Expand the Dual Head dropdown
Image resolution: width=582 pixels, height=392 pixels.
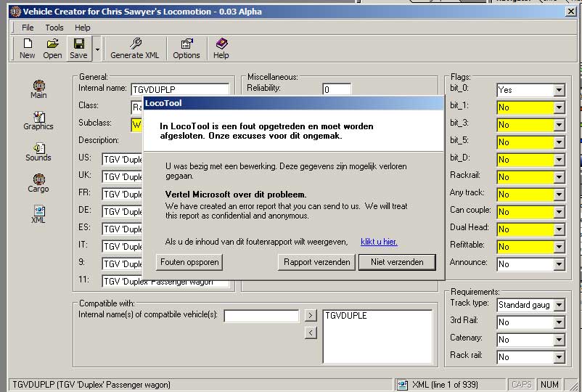pos(559,229)
